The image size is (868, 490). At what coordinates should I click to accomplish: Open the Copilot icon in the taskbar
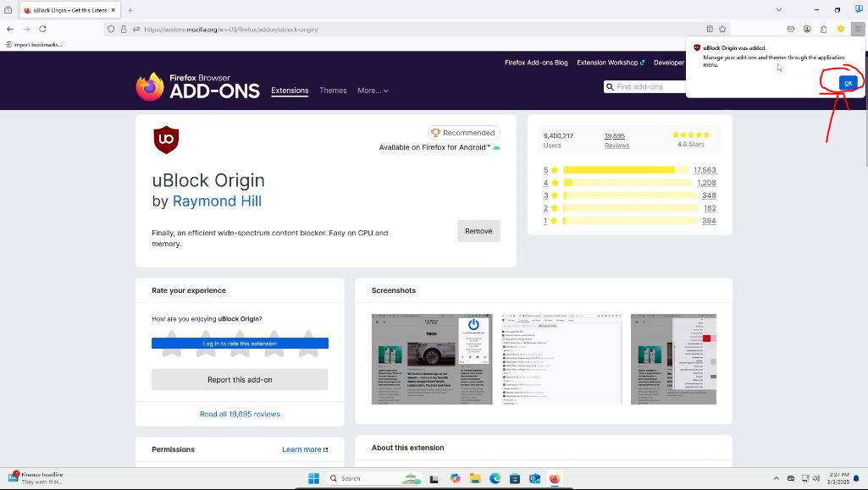(x=455, y=478)
